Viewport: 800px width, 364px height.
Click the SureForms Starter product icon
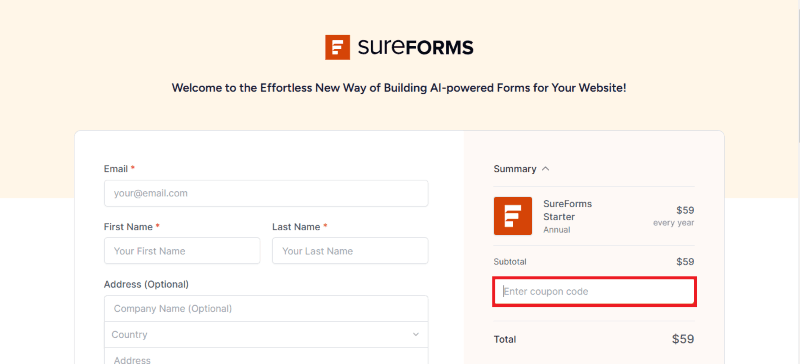click(513, 216)
